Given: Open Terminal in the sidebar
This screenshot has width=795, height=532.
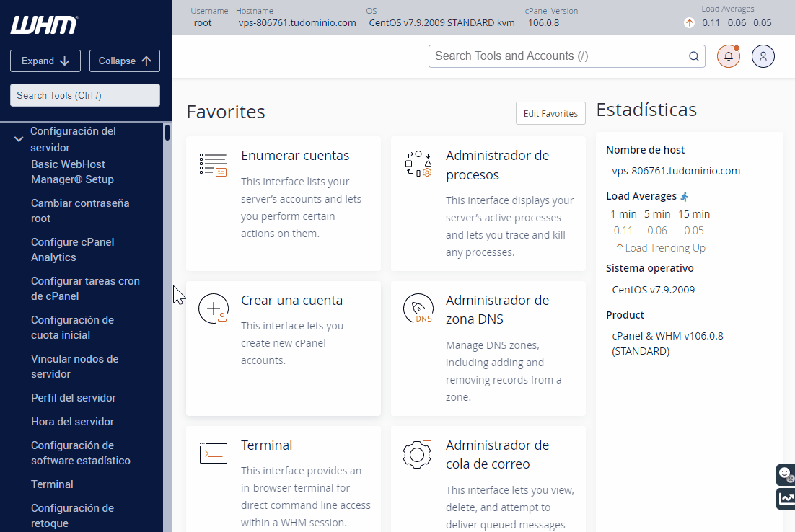Looking at the screenshot, I should click(x=52, y=484).
